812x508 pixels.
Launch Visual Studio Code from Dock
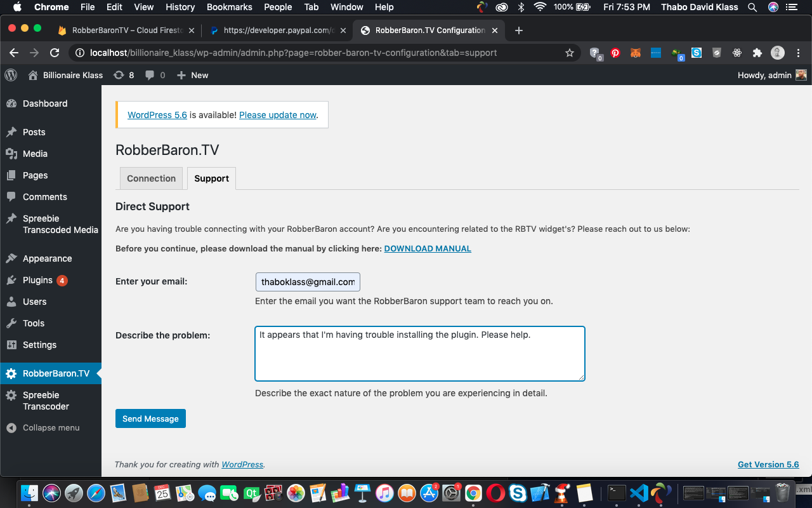639,492
